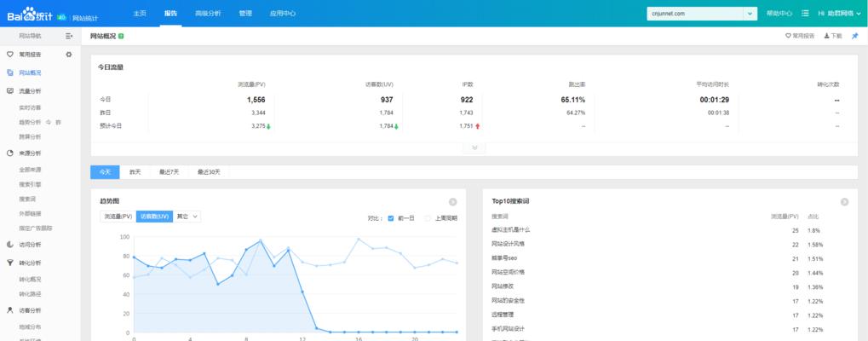The height and width of the screenshot is (341, 868).
Task: Expand 今日流量 table with the double chevron
Action: (x=474, y=147)
